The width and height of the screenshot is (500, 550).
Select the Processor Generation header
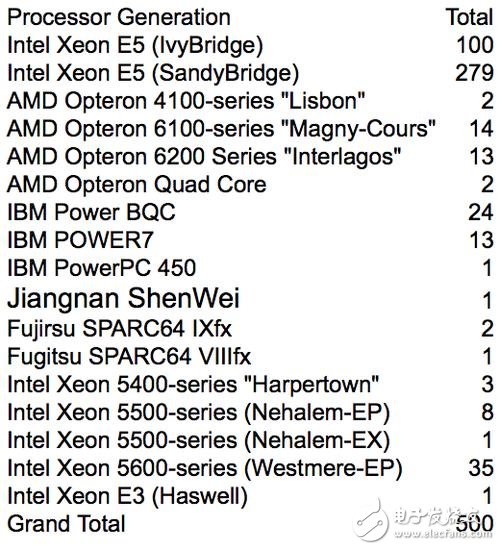tap(119, 18)
